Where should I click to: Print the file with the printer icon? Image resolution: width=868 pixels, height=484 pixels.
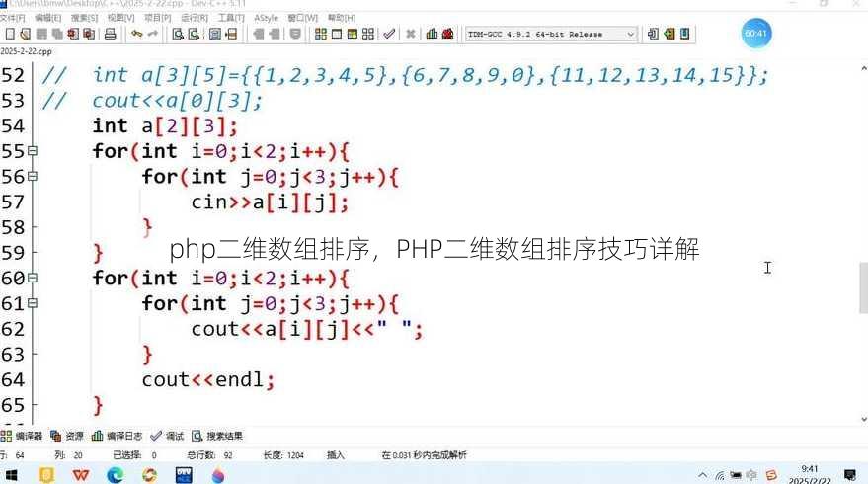(111, 34)
